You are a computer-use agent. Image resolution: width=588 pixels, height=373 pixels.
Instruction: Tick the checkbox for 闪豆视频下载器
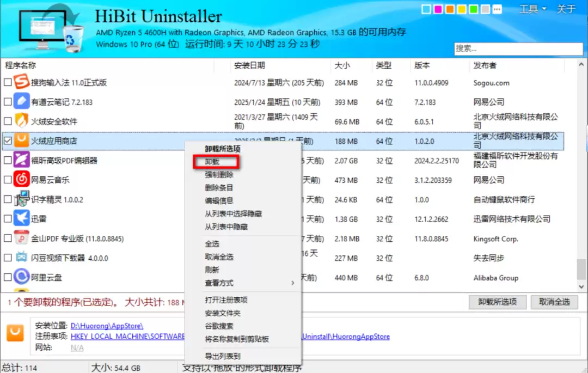coord(8,258)
